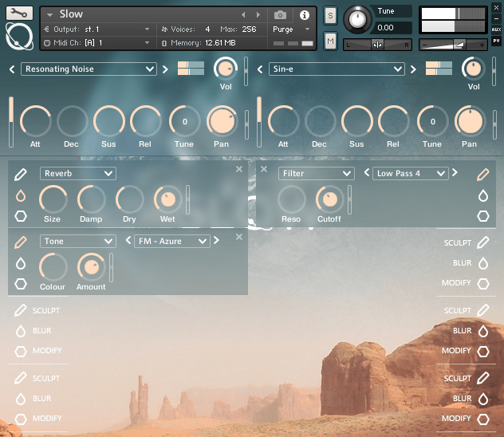Expand the Slow instrument name dropdown
The height and width of the screenshot is (437, 504).
point(49,15)
